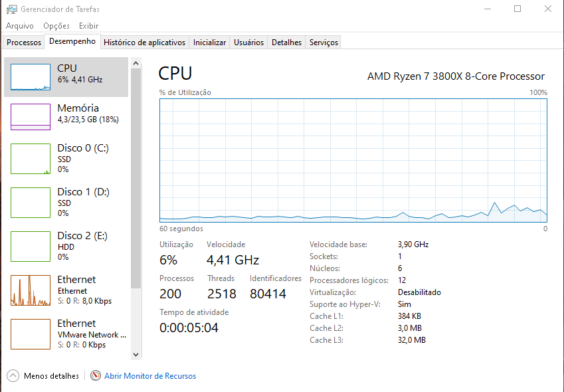564x392 pixels.
Task: Open the Exibir menu
Action: coord(89,26)
